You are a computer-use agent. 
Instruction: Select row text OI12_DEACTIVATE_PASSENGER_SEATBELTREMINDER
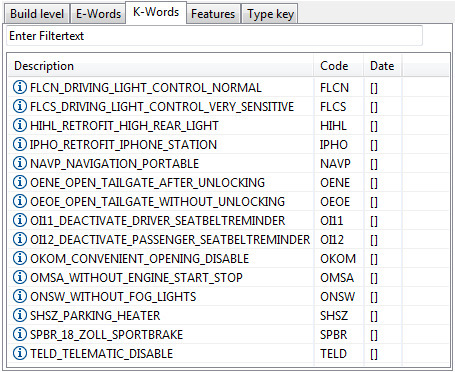pos(170,240)
